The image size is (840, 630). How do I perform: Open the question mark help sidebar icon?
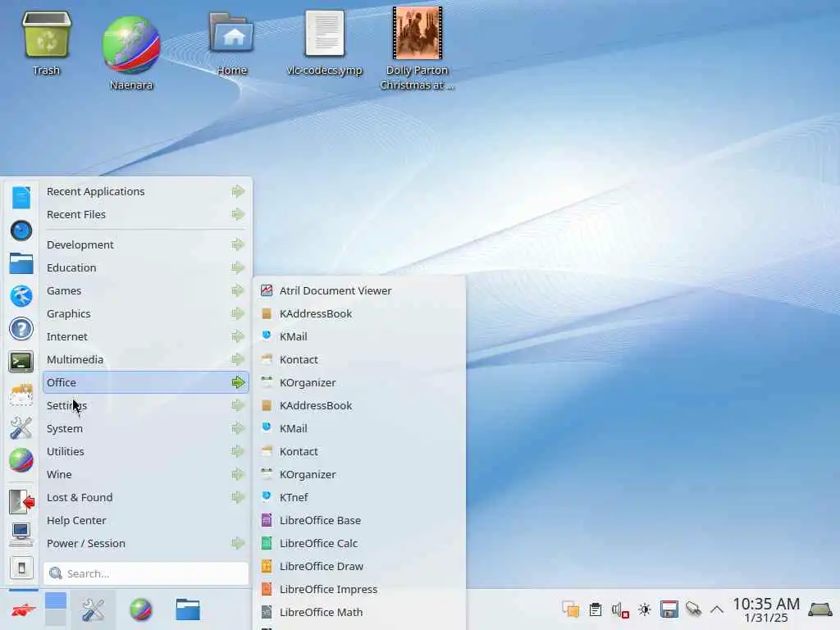tap(21, 329)
